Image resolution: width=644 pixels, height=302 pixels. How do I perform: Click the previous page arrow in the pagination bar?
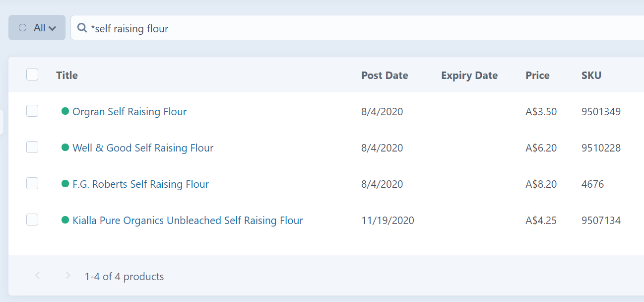click(38, 276)
